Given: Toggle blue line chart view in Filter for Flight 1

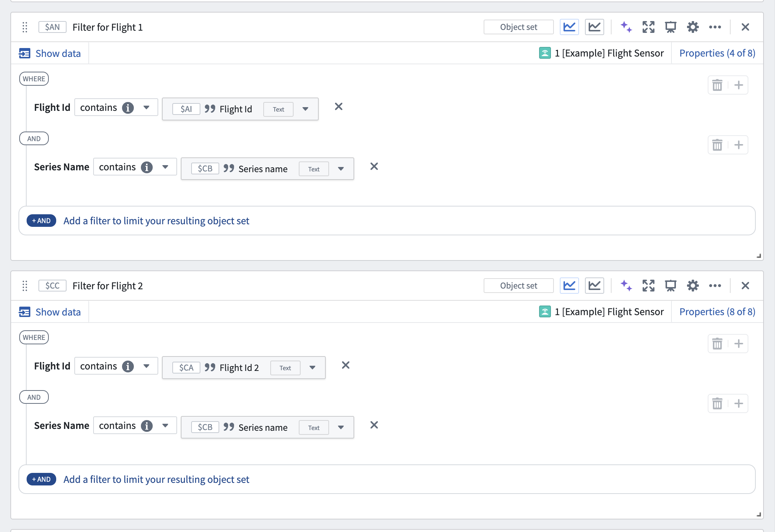Looking at the screenshot, I should [x=569, y=27].
